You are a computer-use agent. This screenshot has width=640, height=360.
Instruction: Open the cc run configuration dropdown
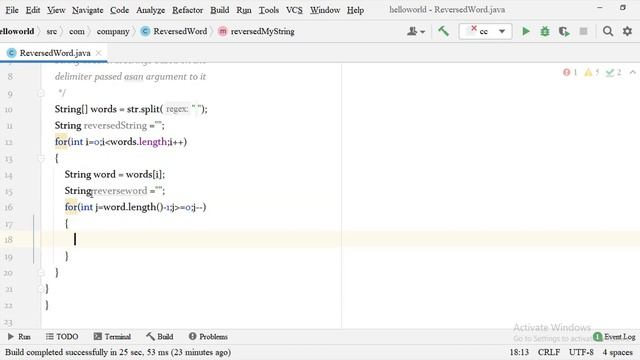tap(485, 31)
